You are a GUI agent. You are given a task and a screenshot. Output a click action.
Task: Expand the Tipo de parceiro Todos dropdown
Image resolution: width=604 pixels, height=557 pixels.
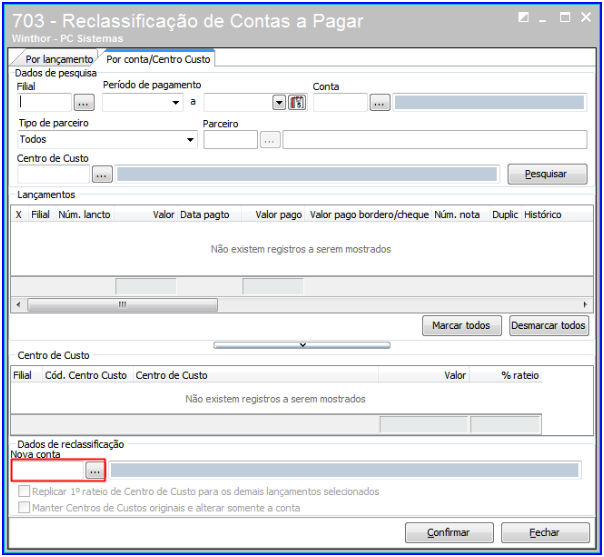(190, 140)
